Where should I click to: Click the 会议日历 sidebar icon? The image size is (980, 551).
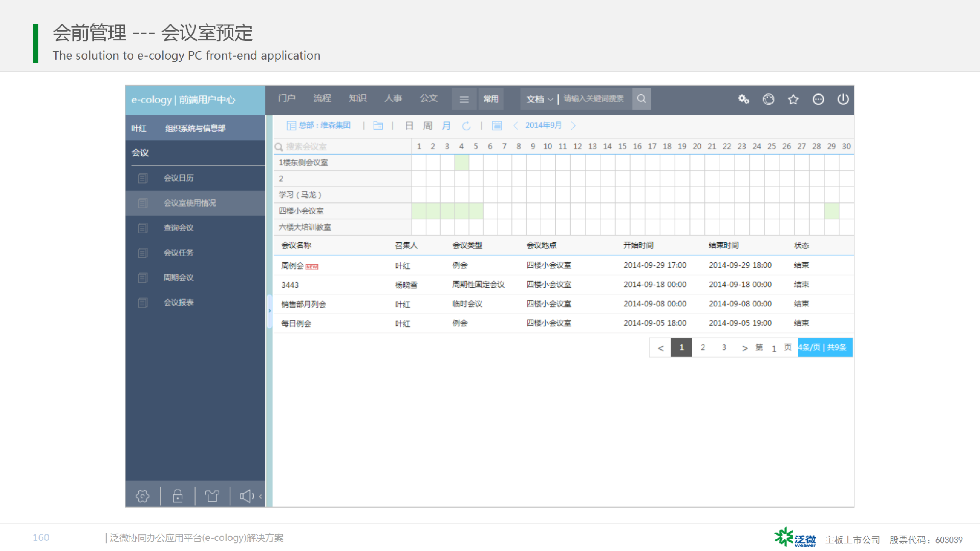pyautogui.click(x=143, y=178)
